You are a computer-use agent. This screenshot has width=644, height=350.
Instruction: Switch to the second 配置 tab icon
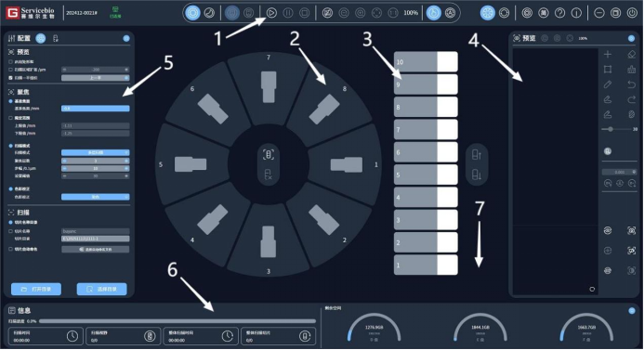click(x=56, y=38)
